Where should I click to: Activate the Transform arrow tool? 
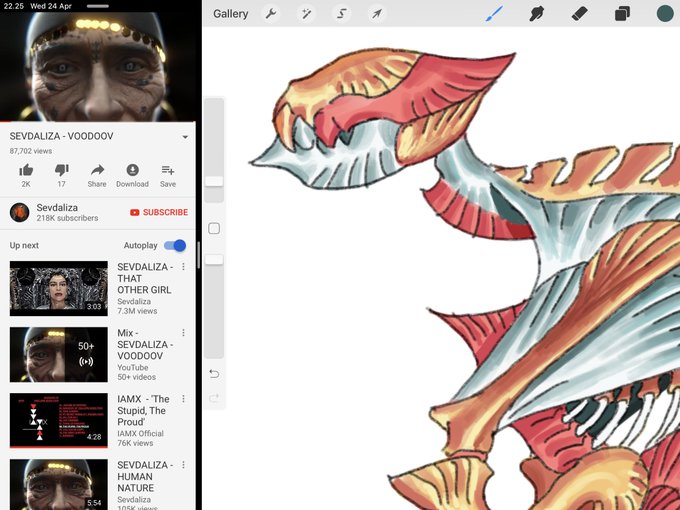376,14
